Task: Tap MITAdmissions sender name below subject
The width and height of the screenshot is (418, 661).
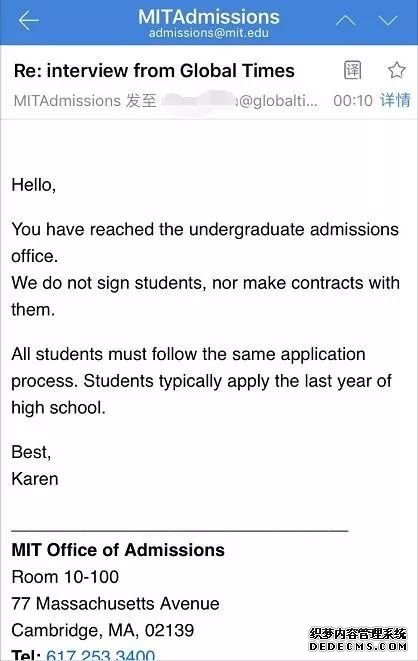Action: pyautogui.click(x=67, y=101)
